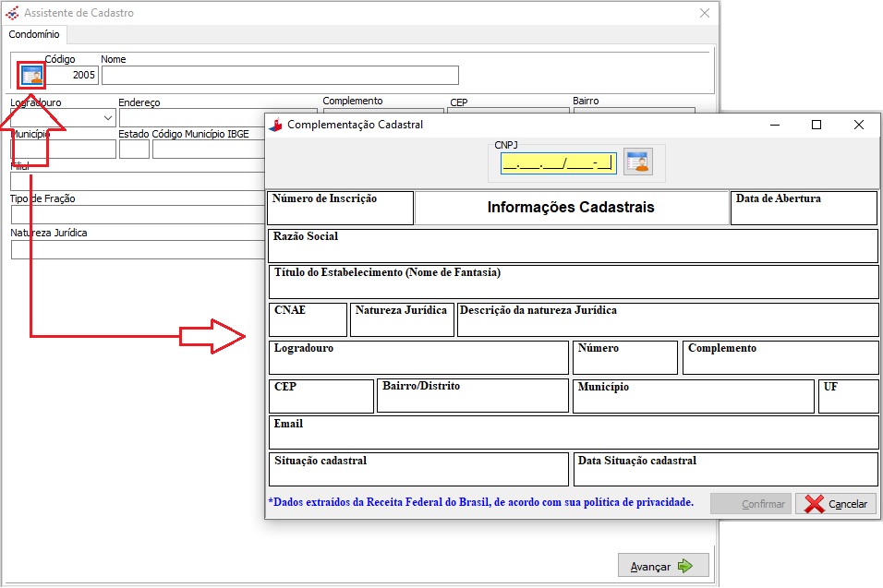
Task: Click the Data de Abertura box
Action: pos(804,209)
